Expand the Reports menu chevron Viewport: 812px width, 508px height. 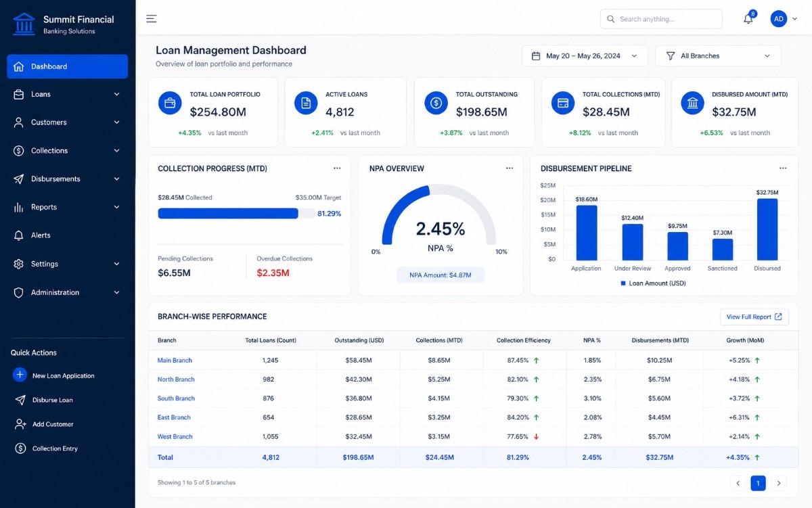click(x=116, y=207)
